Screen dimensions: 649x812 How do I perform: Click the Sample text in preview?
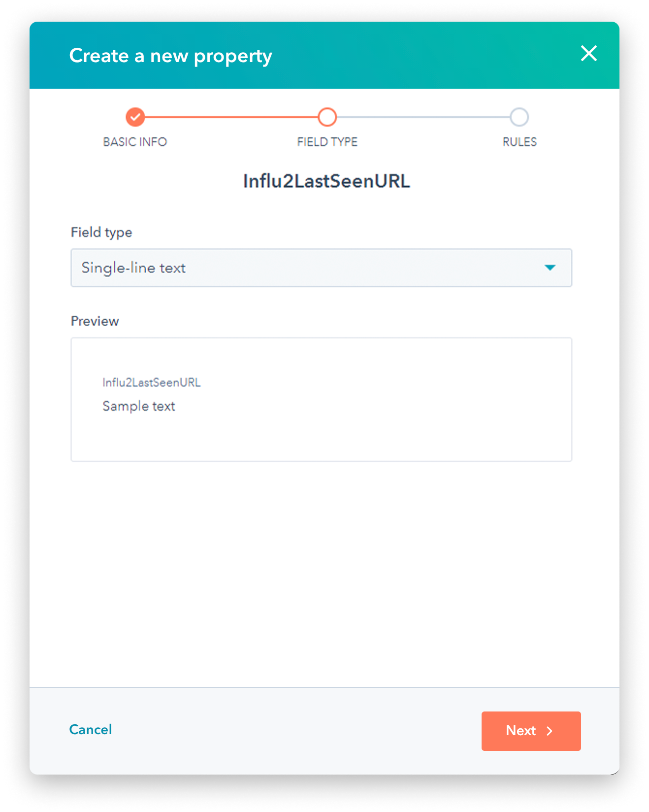139,406
